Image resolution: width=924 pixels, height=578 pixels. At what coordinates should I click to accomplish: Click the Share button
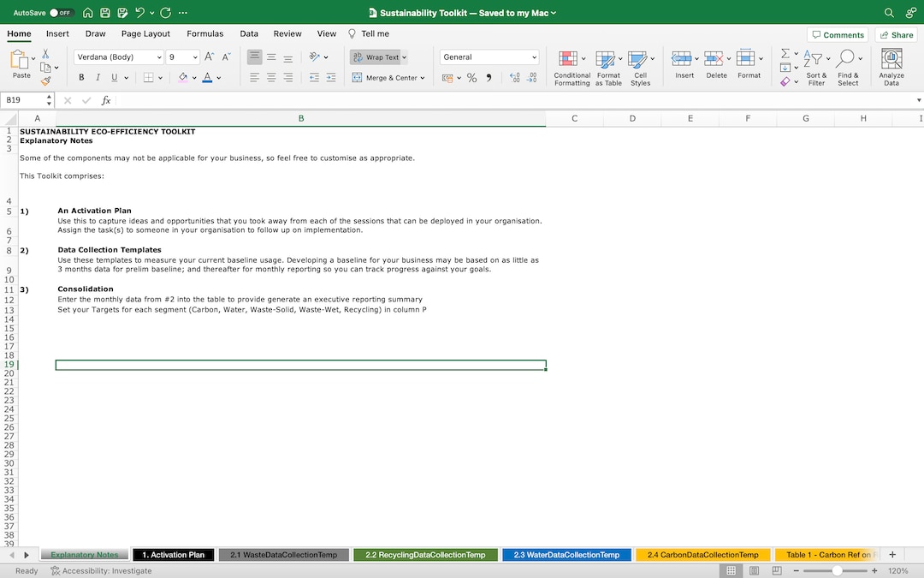point(895,34)
